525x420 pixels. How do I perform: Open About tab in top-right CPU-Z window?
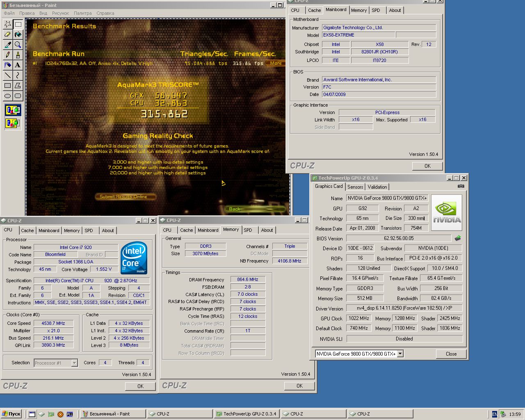pyautogui.click(x=395, y=10)
